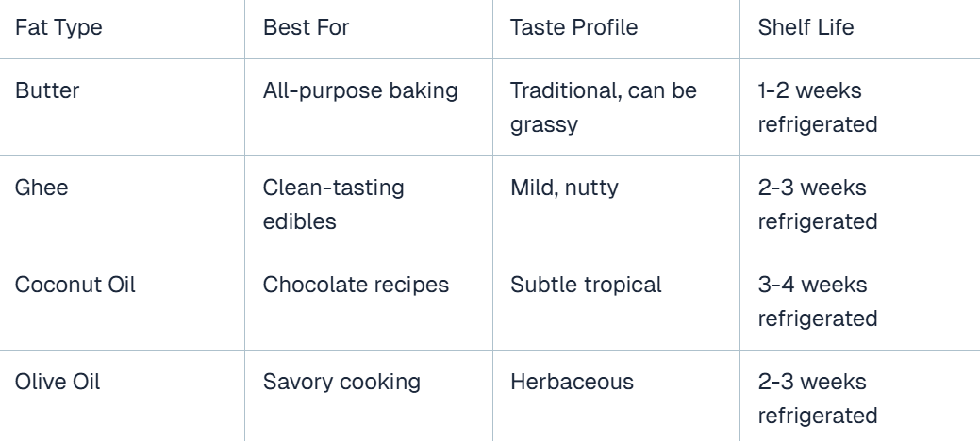The height and width of the screenshot is (441, 980).
Task: Click the 3-4 weeks refrigerated cell
Action: tap(860, 302)
